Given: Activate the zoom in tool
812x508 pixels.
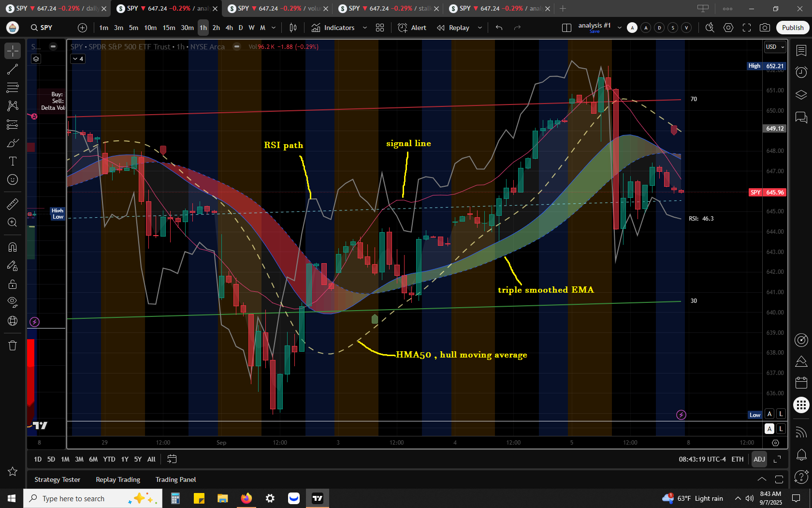Looking at the screenshot, I should point(13,223).
